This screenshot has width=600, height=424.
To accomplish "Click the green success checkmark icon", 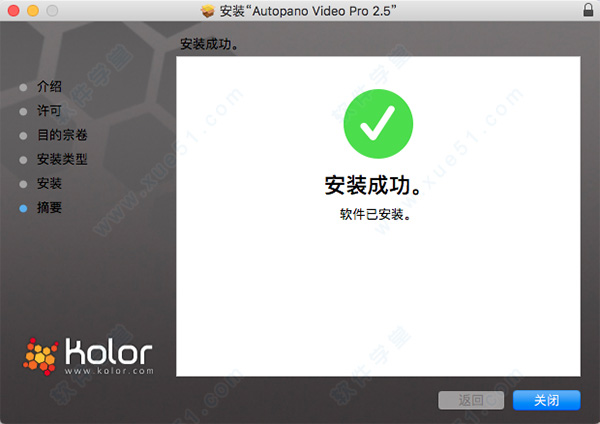I will click(x=378, y=124).
